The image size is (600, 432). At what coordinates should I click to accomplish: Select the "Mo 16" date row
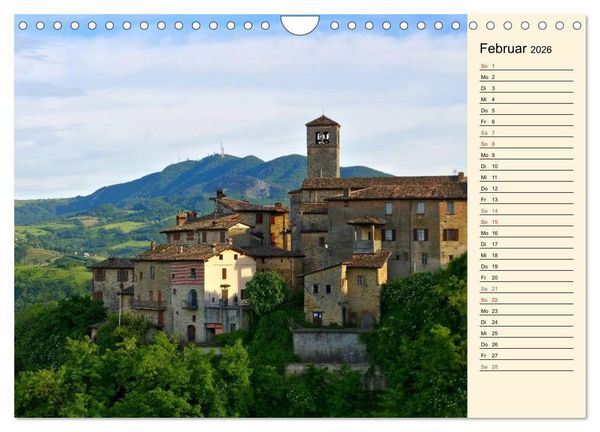[x=527, y=233]
